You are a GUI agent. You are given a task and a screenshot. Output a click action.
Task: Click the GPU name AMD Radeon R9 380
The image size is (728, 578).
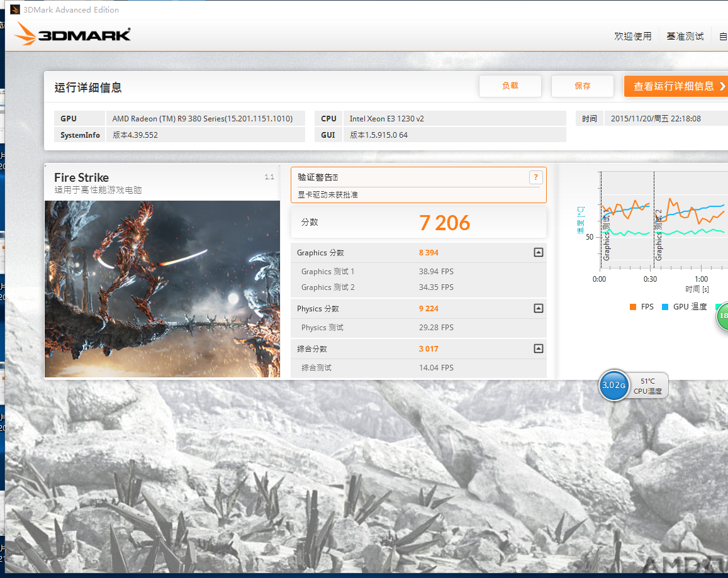pyautogui.click(x=203, y=118)
